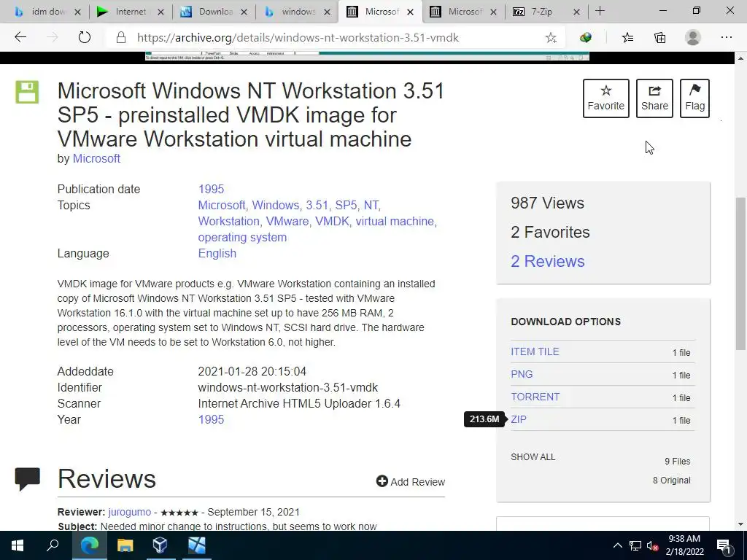Open Windows taskbar search
The width and height of the screenshot is (747, 560).
[x=53, y=545]
